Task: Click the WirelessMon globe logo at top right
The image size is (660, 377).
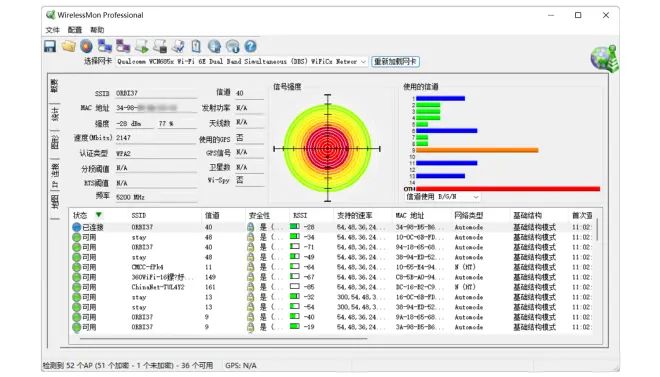Action: [x=604, y=58]
